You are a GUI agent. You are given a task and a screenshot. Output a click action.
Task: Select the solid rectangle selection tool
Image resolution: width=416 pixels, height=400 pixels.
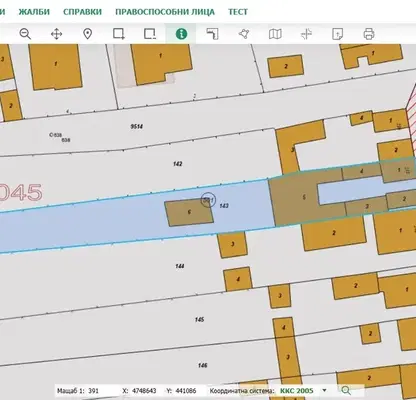(x=119, y=34)
